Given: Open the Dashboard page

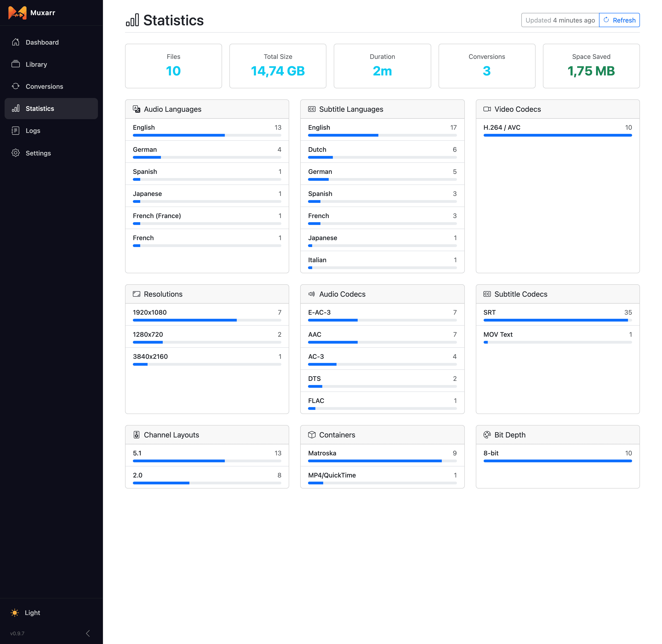Looking at the screenshot, I should tap(51, 42).
